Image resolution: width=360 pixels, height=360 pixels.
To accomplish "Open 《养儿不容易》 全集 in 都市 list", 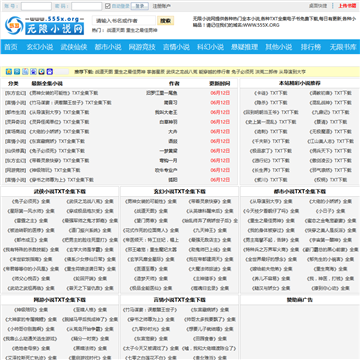I will pyautogui.click(x=270, y=279).
